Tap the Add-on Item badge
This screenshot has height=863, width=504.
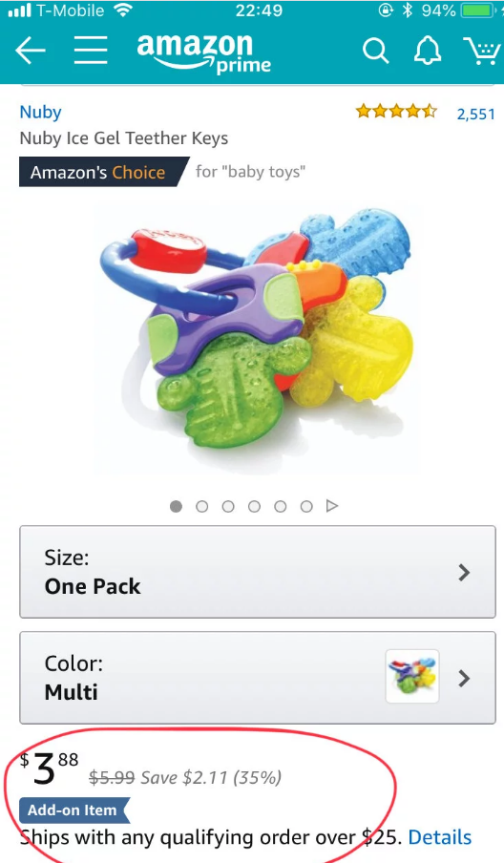pos(74,810)
